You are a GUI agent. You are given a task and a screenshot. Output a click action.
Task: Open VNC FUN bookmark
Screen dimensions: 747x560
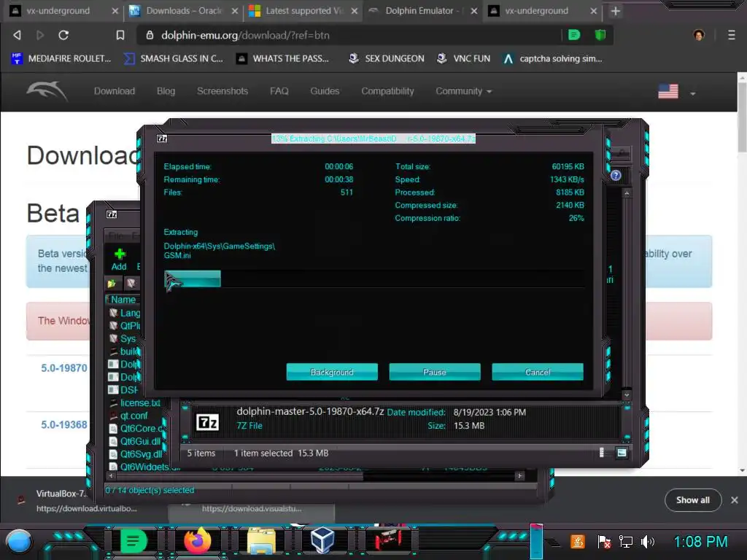point(463,58)
